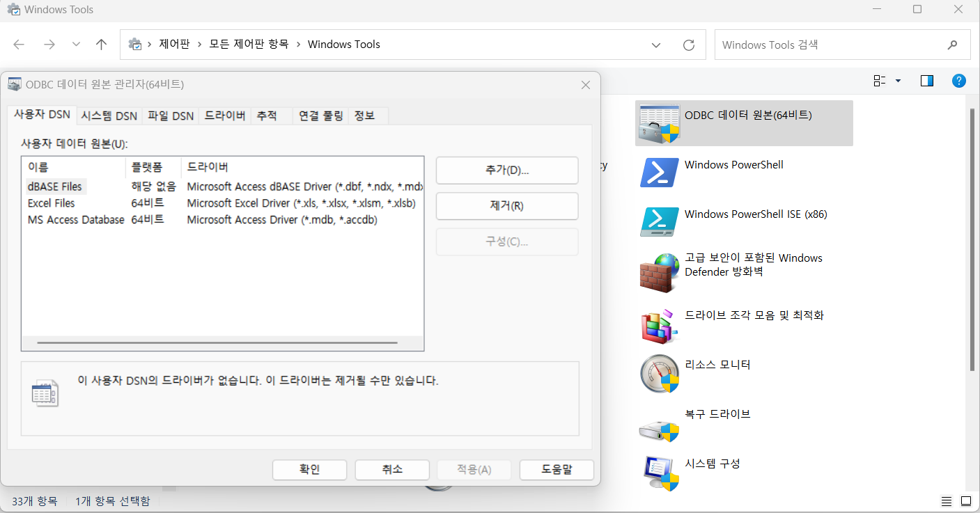Toggle the preview pane icon
The height and width of the screenshot is (513, 980).
(926, 81)
